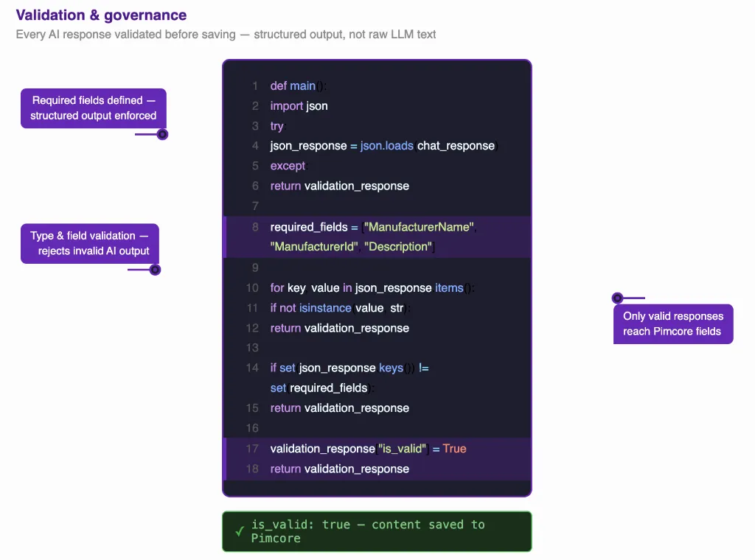Click the green checkmark icon in the success banner

[240, 531]
